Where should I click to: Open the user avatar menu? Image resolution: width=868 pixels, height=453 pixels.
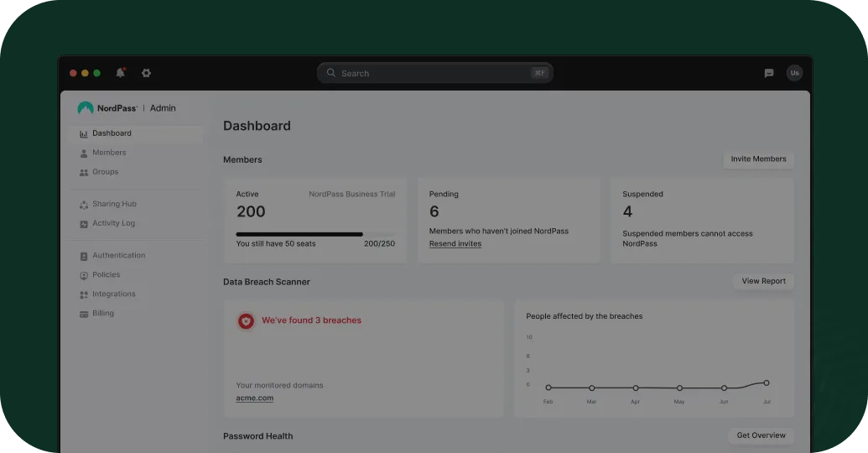tap(794, 73)
